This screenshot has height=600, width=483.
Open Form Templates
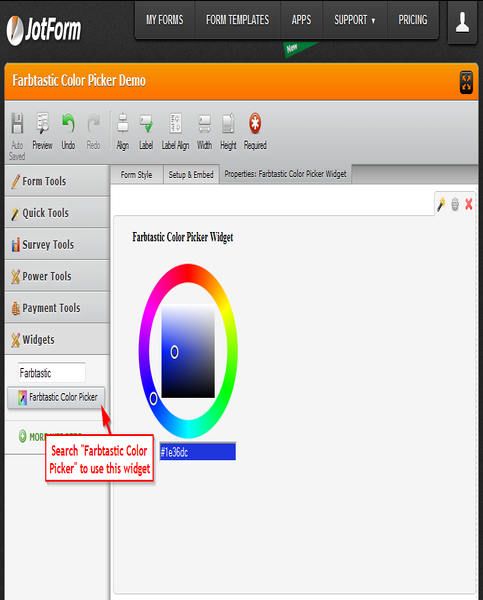pos(237,20)
